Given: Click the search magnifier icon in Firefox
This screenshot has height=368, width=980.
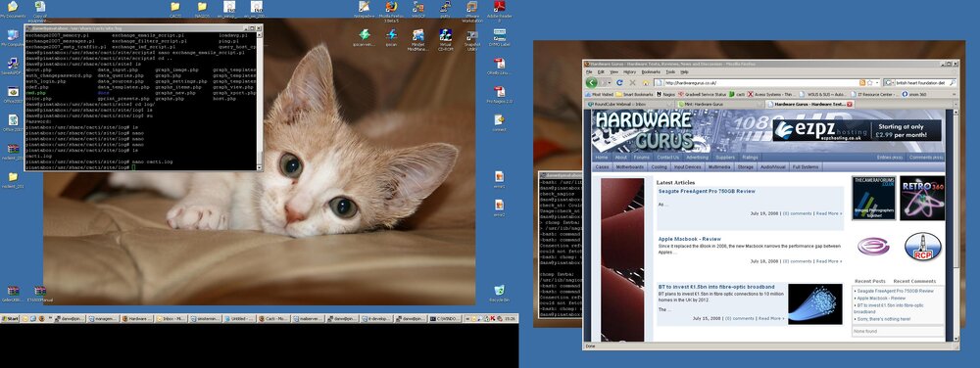Looking at the screenshot, I should click(953, 82).
